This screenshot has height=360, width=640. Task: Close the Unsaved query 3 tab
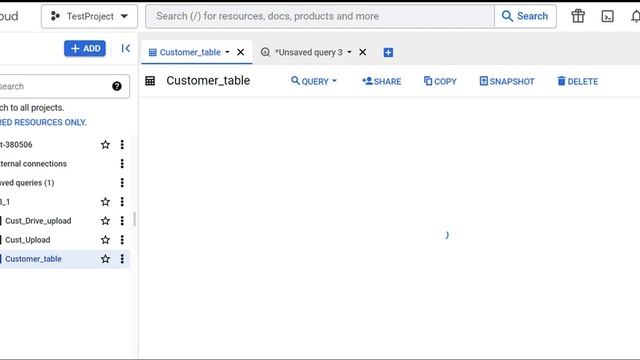tap(362, 52)
